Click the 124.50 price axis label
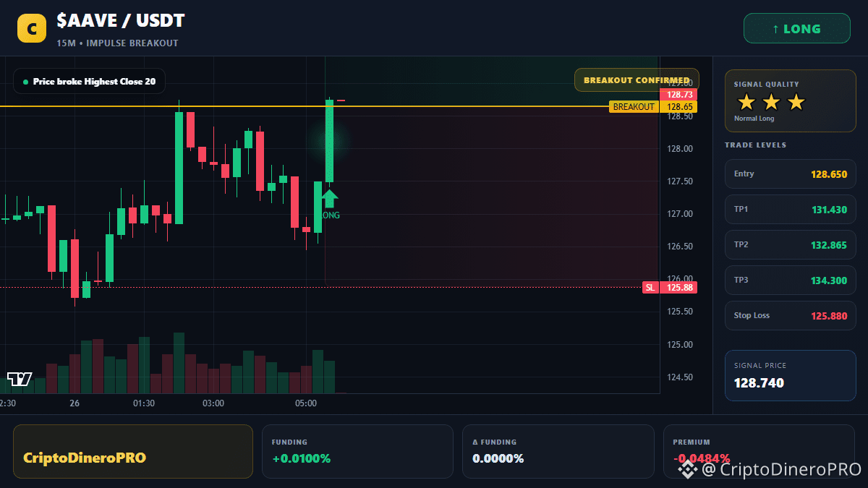The width and height of the screenshot is (868, 488). [680, 377]
